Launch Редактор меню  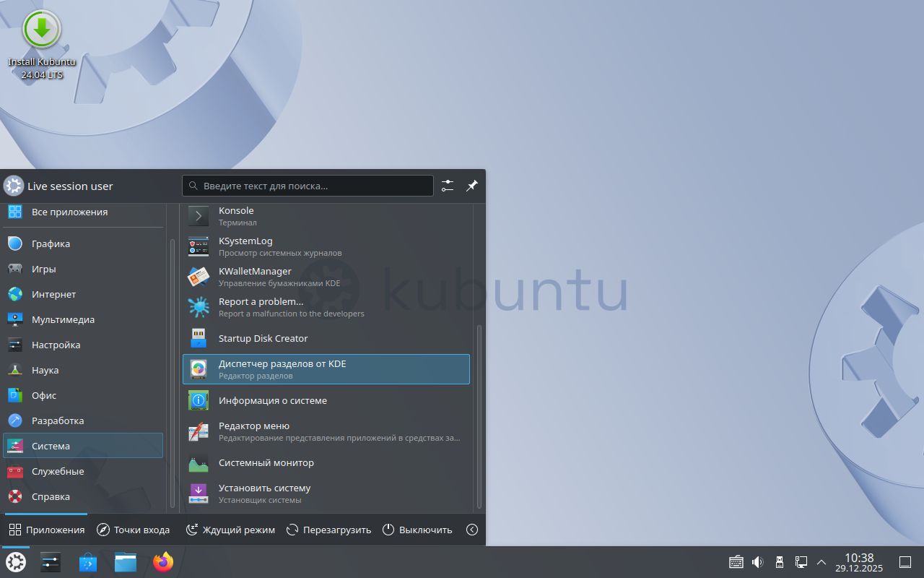[x=326, y=431]
